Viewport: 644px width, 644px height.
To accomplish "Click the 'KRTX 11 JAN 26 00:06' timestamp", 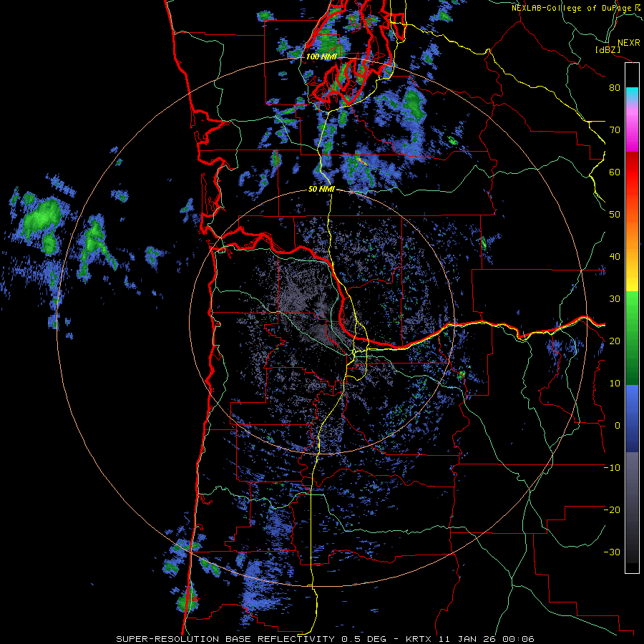I will click(x=470, y=639).
